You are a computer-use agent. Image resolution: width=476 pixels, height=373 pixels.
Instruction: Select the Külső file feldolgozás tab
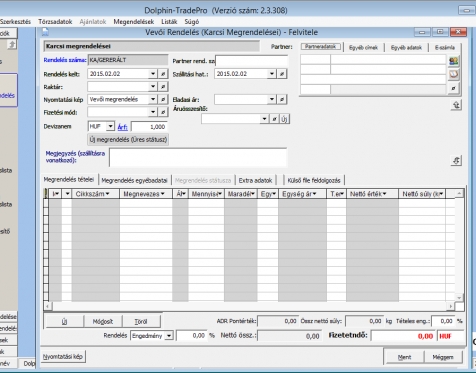(314, 180)
